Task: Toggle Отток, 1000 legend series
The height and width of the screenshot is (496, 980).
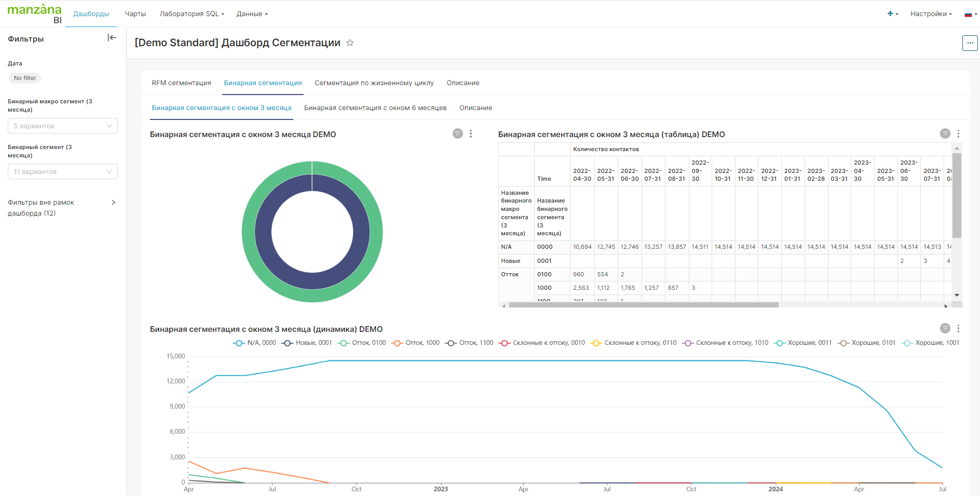Action: (416, 343)
